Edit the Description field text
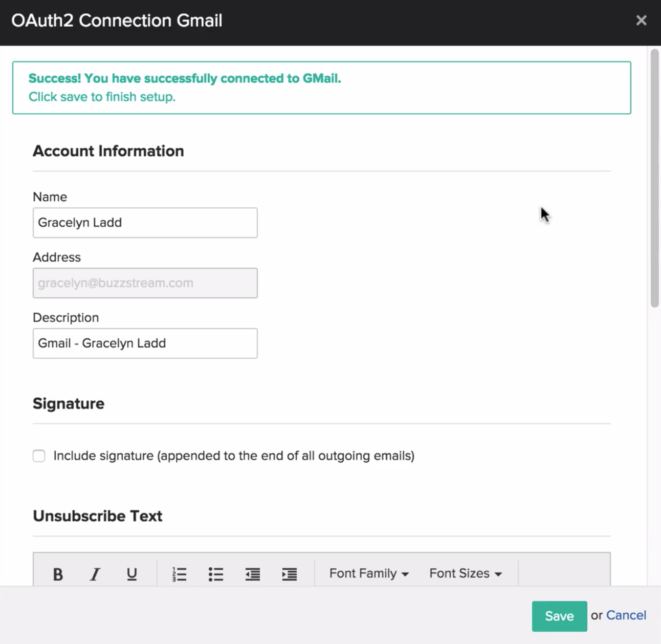This screenshot has width=661, height=644. [x=145, y=344]
